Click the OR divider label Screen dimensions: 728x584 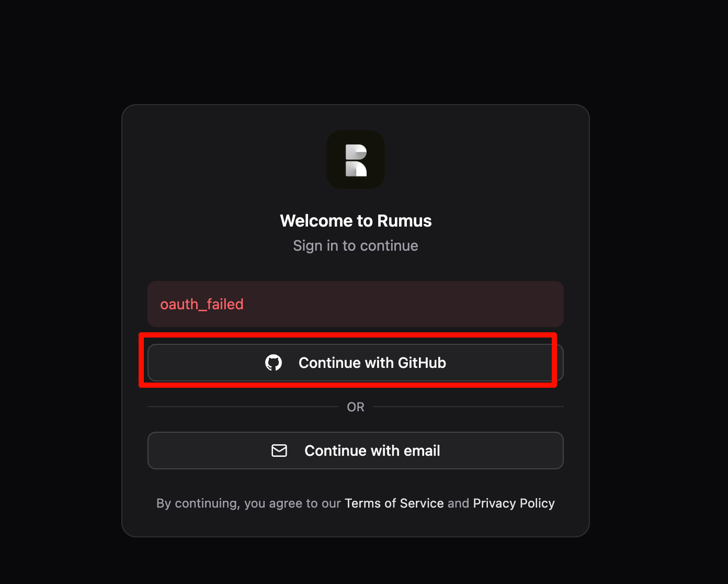pos(356,407)
